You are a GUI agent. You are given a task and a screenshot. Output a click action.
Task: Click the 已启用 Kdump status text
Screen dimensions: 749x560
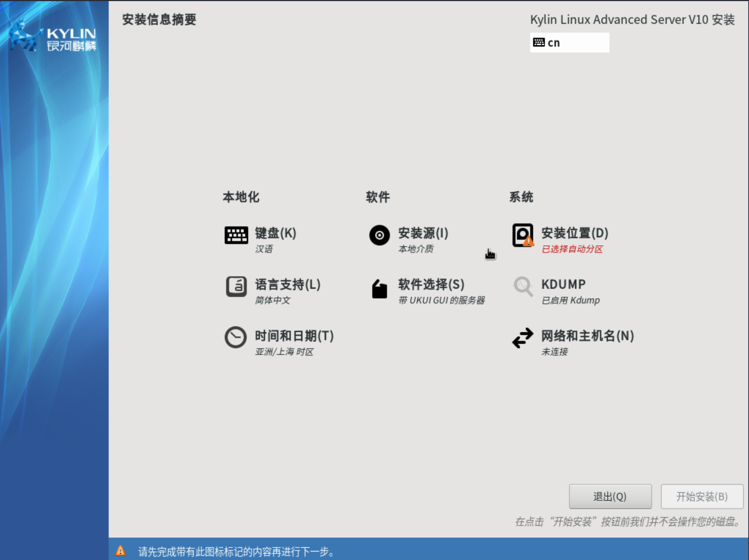pos(570,301)
